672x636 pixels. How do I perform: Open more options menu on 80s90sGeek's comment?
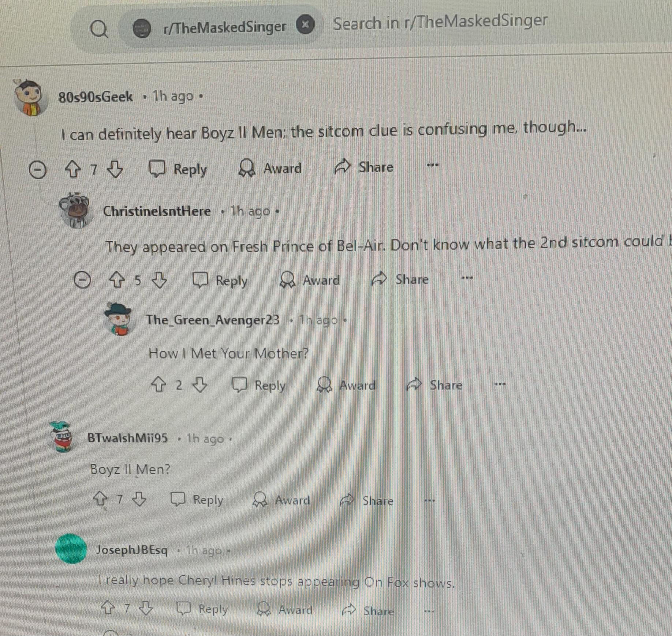pyautogui.click(x=433, y=165)
